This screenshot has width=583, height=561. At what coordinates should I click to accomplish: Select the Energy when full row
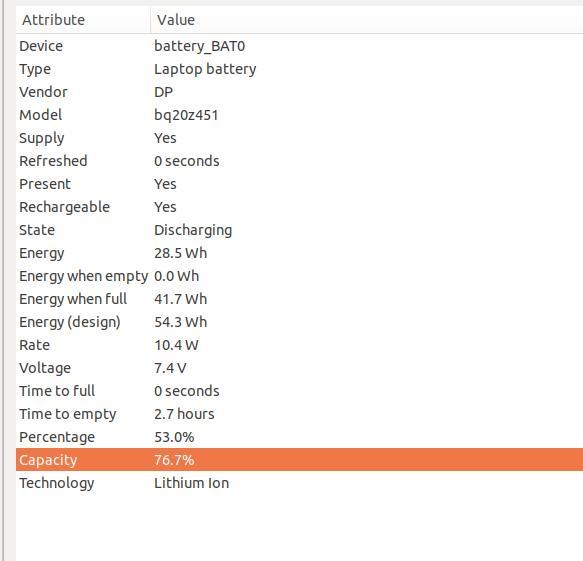299,299
